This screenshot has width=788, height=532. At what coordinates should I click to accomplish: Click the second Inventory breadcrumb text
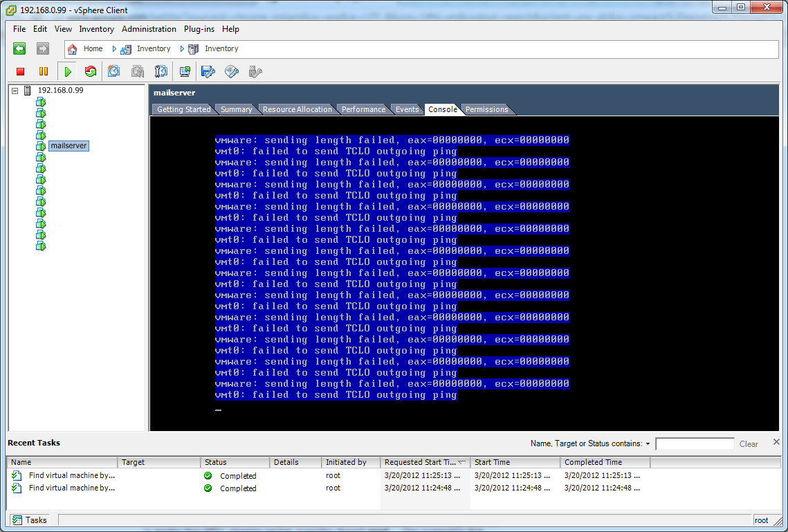(x=221, y=48)
